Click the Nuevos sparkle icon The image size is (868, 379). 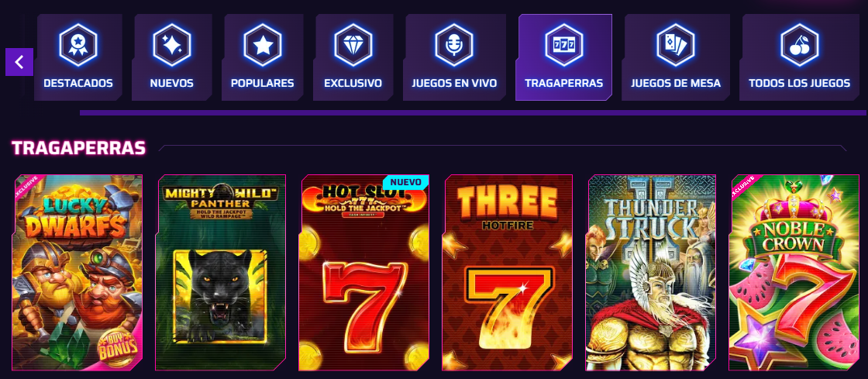pyautogui.click(x=171, y=46)
